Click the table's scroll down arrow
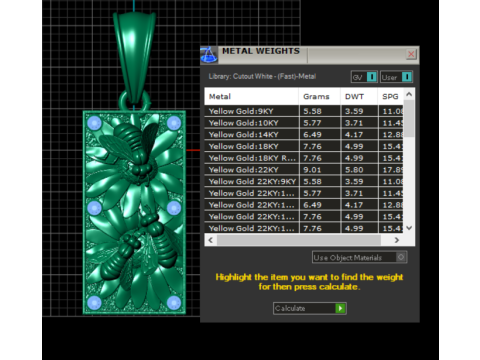The width and height of the screenshot is (480, 360). [x=409, y=228]
